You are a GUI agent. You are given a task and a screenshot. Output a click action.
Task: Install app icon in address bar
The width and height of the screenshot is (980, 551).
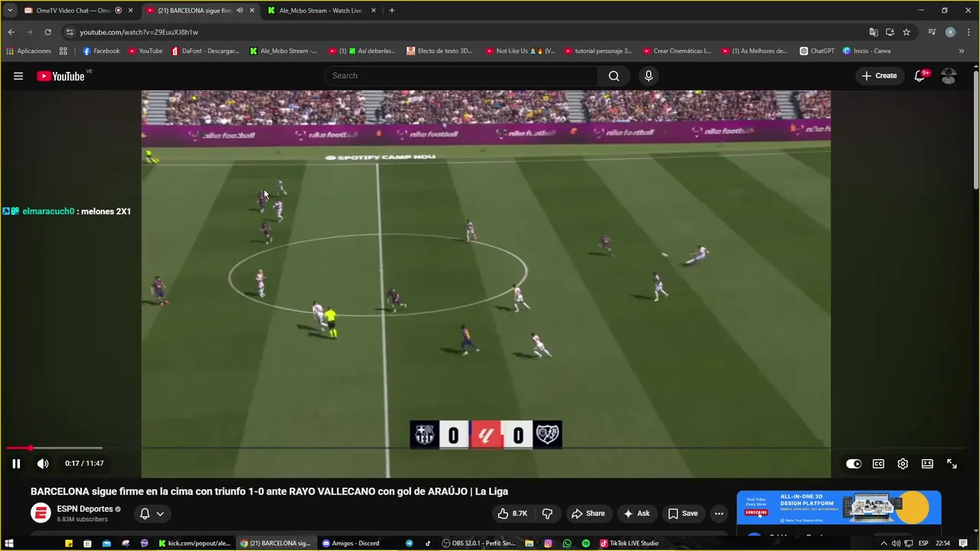tap(890, 32)
